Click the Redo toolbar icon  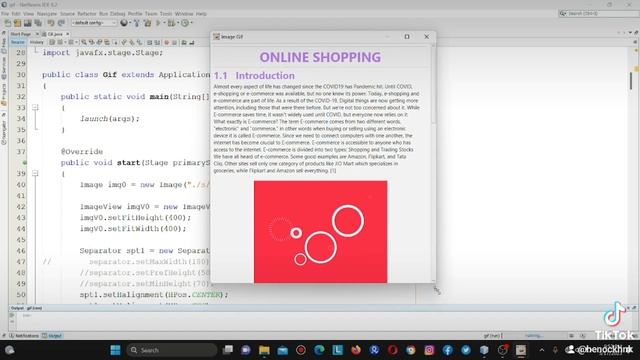coord(61,23)
